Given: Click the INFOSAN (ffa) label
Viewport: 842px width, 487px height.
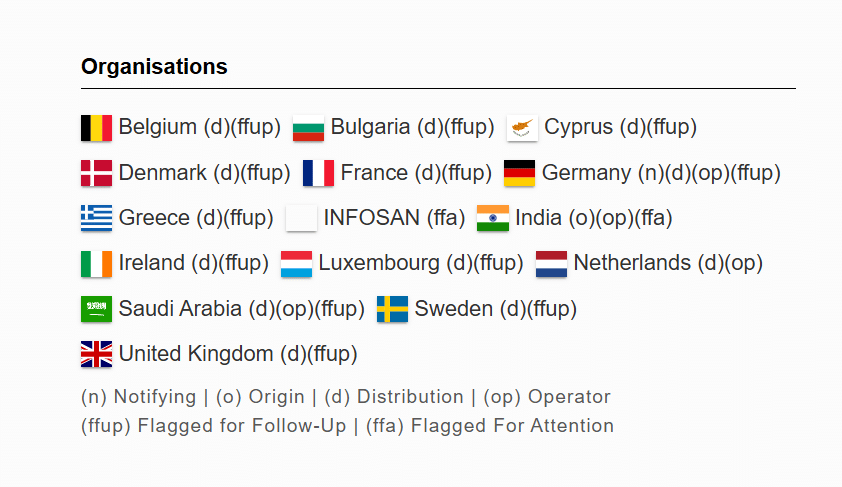Looking at the screenshot, I should click(x=394, y=218).
